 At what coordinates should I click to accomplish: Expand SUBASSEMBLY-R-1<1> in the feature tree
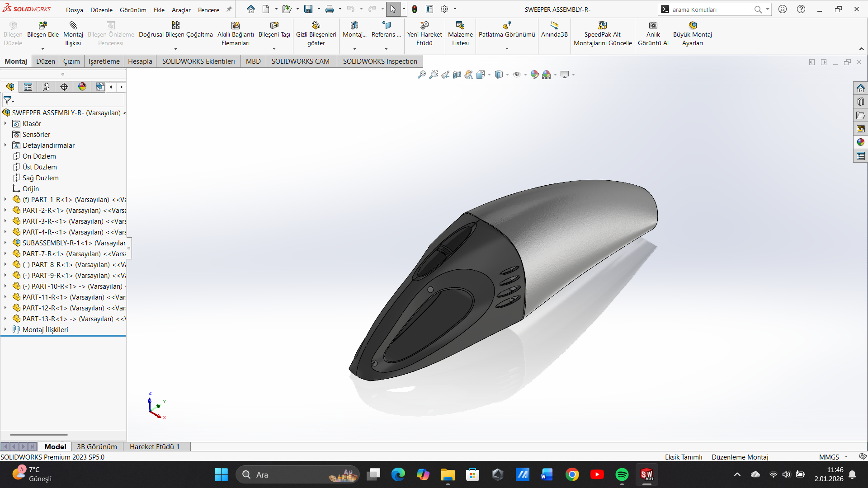pyautogui.click(x=5, y=243)
